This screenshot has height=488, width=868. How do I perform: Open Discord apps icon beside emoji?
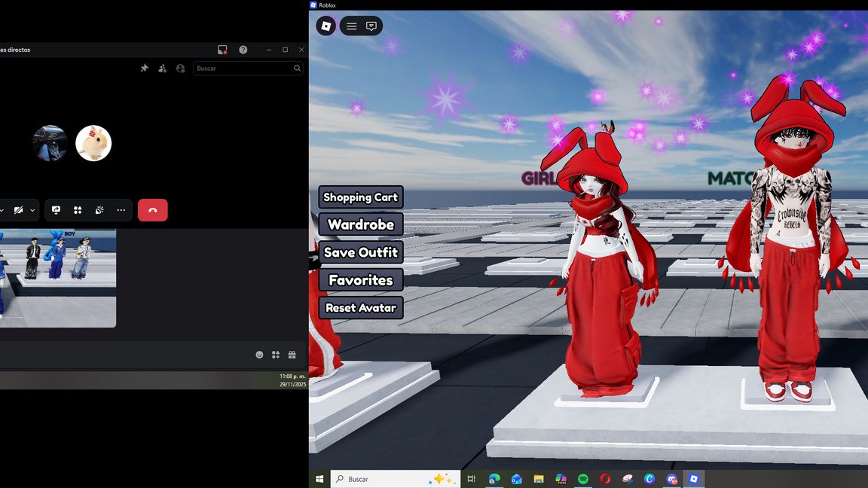pyautogui.click(x=276, y=355)
